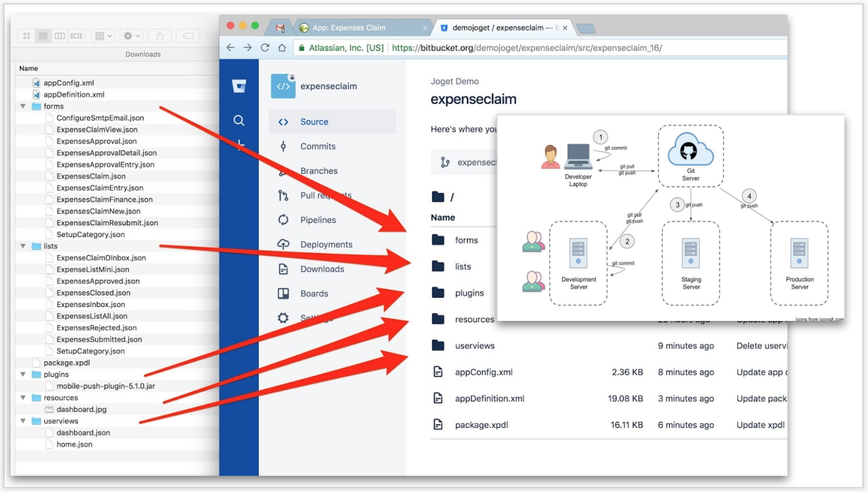Click the appConfig.xml file icon in Bitbucket

(438, 372)
